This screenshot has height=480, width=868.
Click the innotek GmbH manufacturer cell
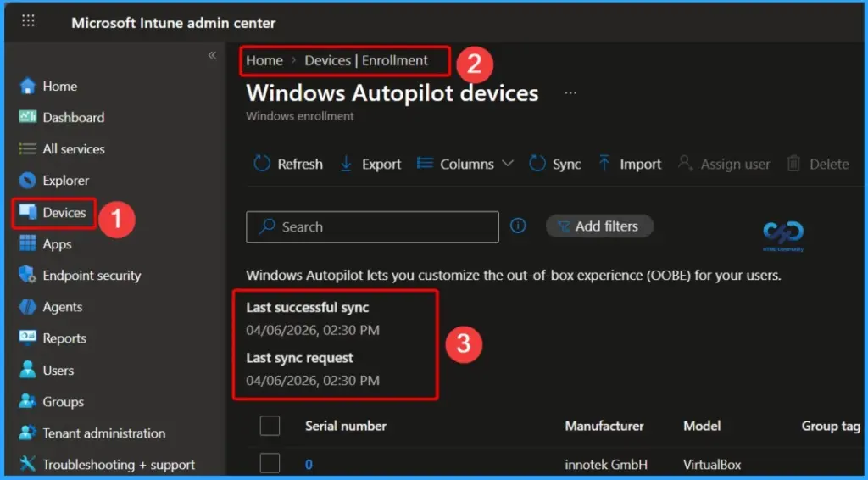coord(606,465)
